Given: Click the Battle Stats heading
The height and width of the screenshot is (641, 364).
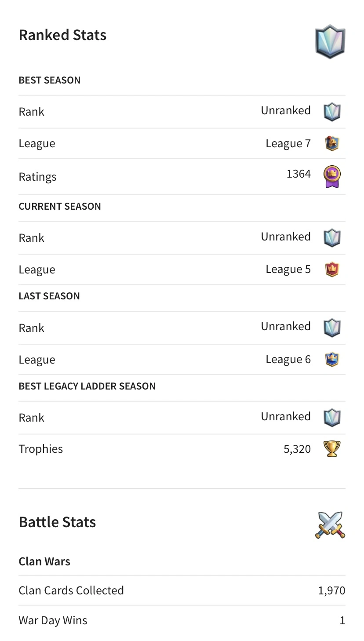Looking at the screenshot, I should click(57, 522).
